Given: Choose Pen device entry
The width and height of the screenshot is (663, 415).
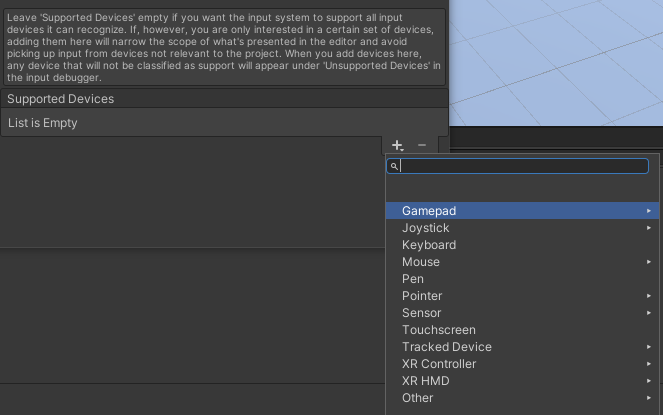Looking at the screenshot, I should [523, 279].
